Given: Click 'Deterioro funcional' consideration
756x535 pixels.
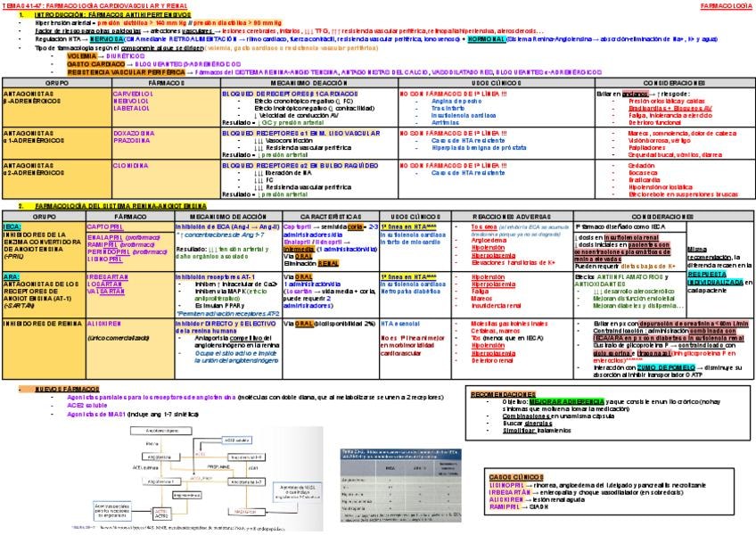Looking at the screenshot, I should 654,123.
